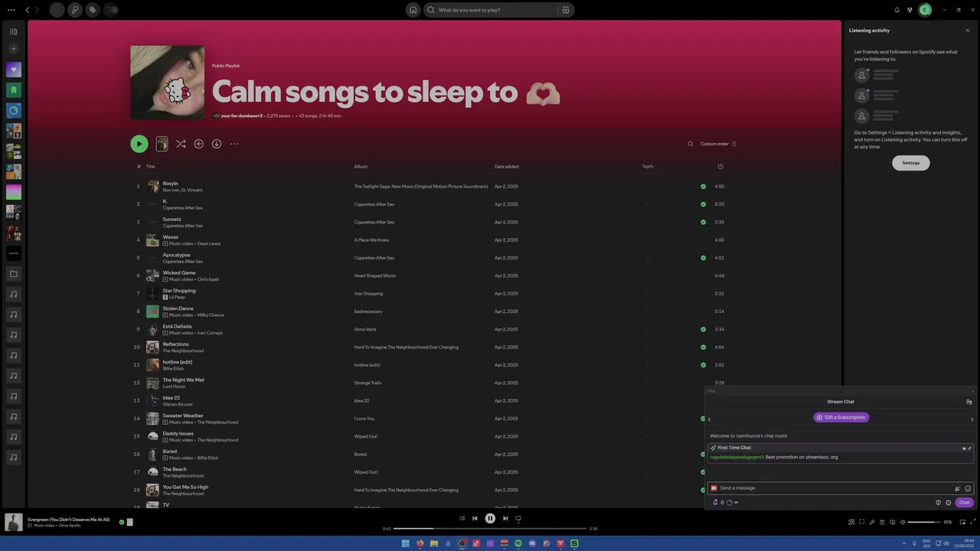The height and width of the screenshot is (551, 980).
Task: Open the Friend Activity icon in top bar
Action: tap(910, 10)
